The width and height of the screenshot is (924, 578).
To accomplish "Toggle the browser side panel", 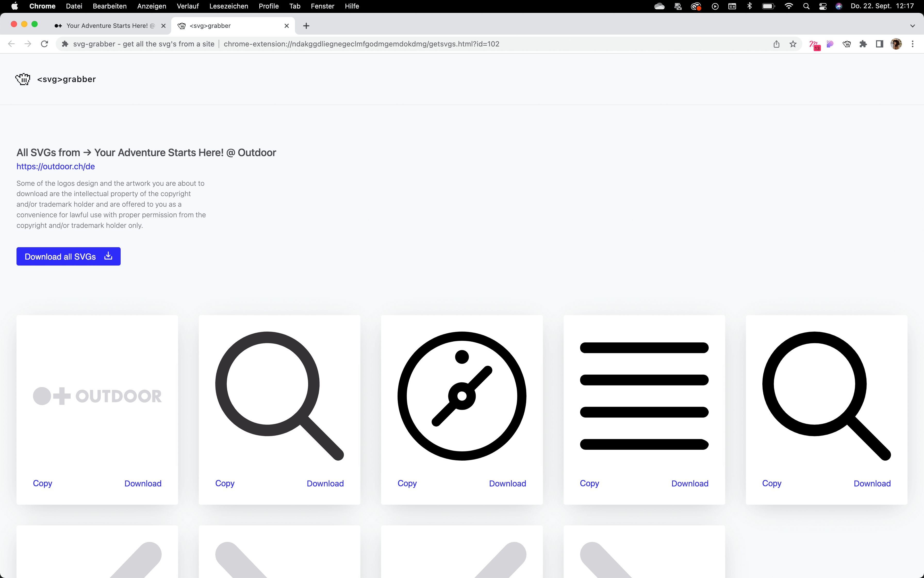I will (880, 44).
